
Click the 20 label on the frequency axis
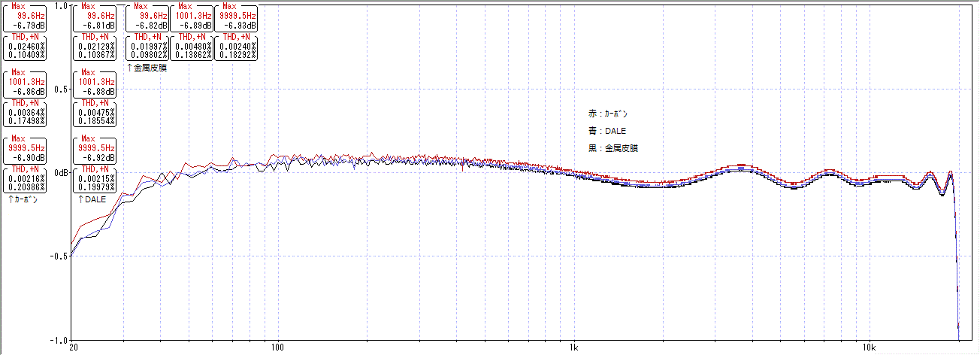(x=73, y=348)
